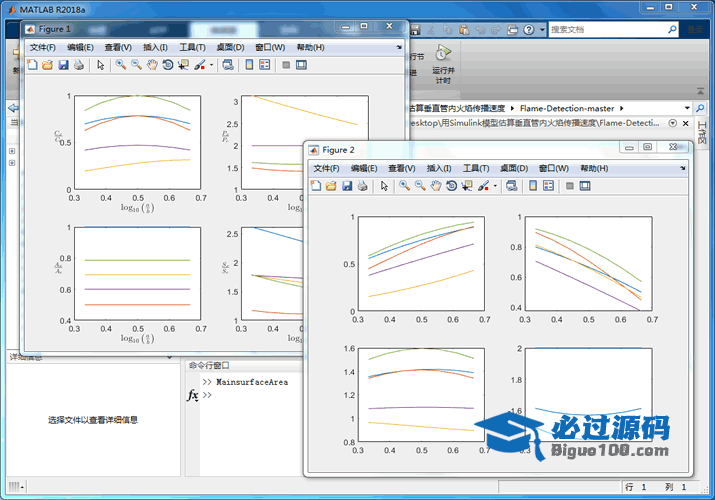Close the editor file tab with the X

(685, 123)
